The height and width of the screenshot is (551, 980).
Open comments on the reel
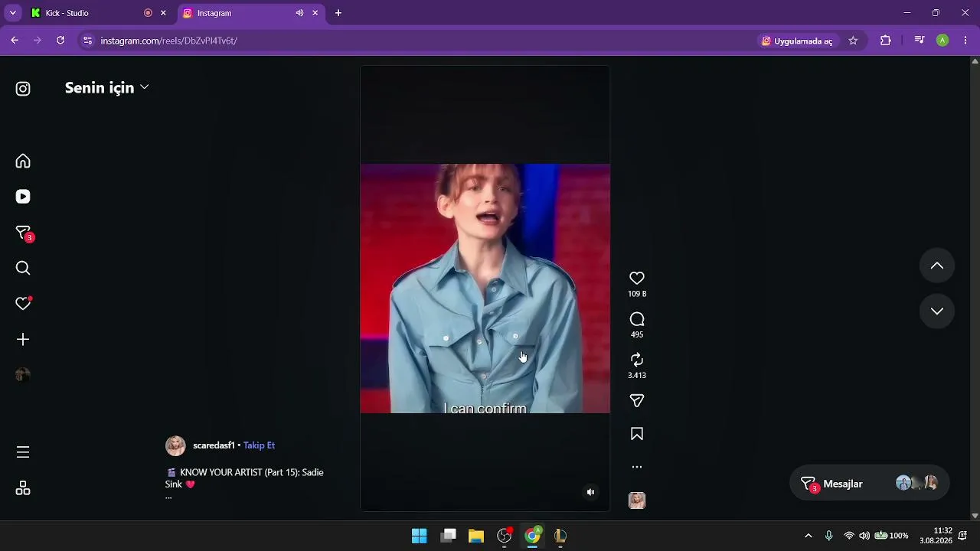637,319
